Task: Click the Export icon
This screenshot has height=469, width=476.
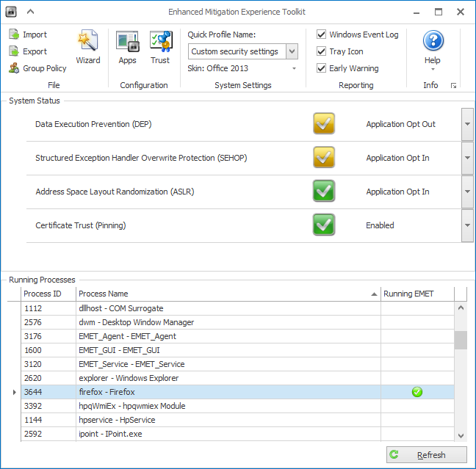Action: [x=15, y=51]
